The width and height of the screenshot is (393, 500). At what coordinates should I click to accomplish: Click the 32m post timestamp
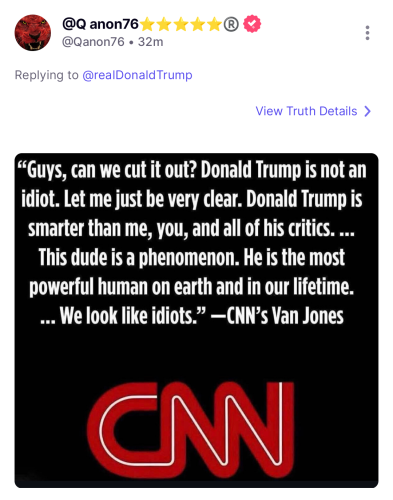(151, 42)
